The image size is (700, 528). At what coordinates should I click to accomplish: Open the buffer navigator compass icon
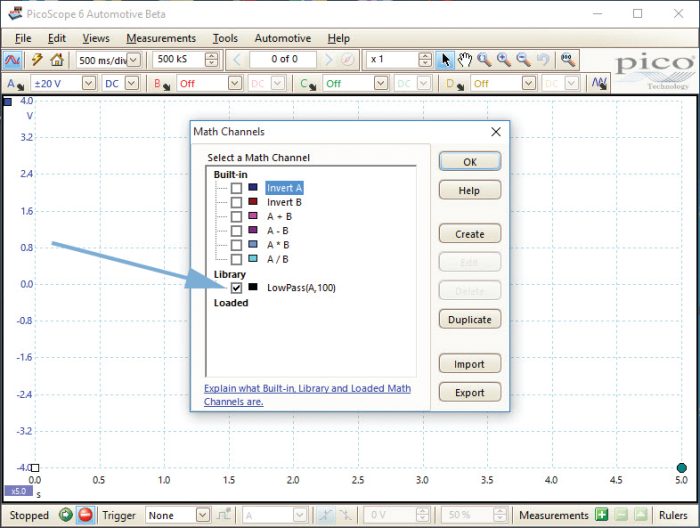point(348,59)
